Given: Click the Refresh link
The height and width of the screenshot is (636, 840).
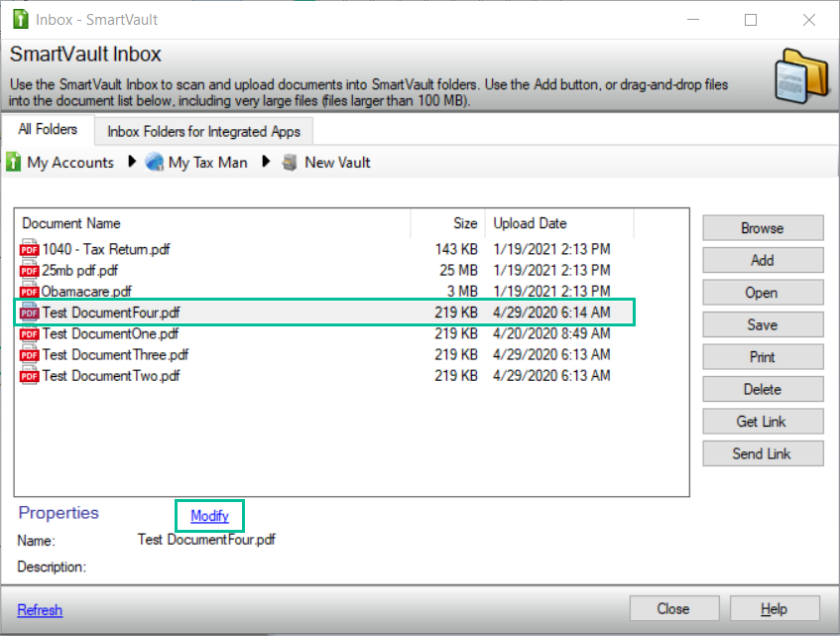Looking at the screenshot, I should point(40,610).
